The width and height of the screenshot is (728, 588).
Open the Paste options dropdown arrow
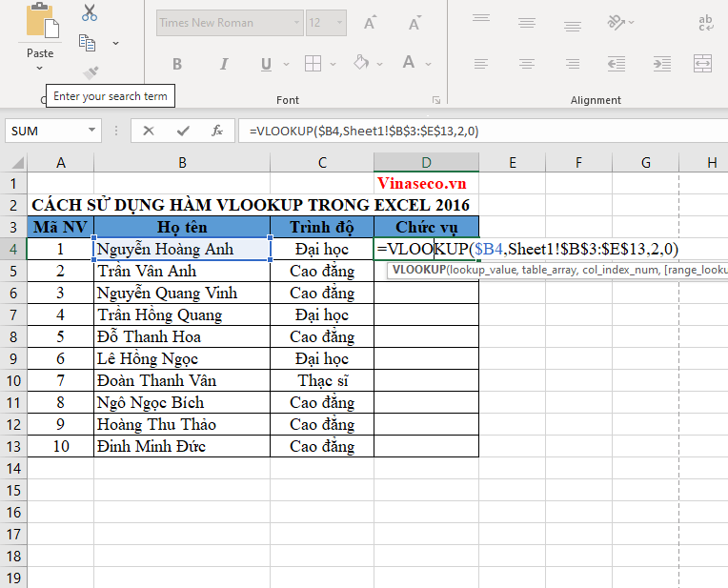tap(40, 68)
